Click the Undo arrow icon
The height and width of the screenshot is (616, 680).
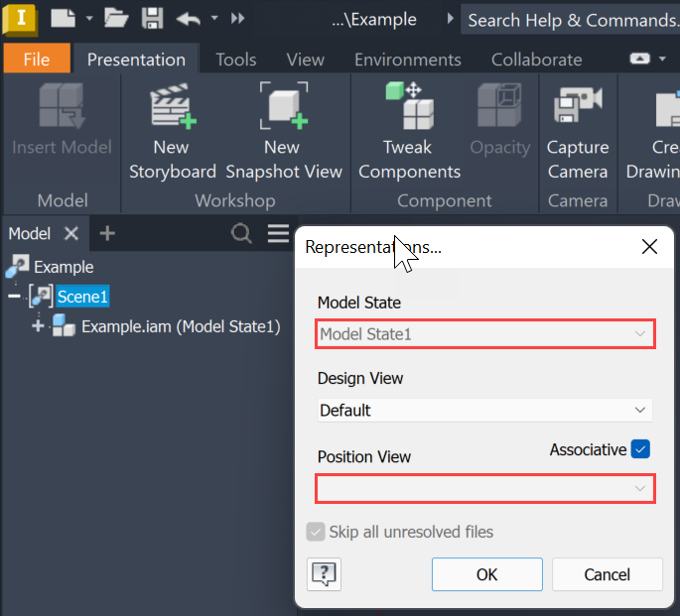click(x=188, y=18)
